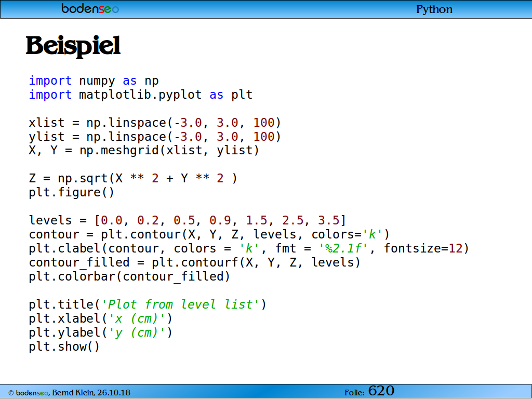Click the string 'Plot from level list'

(x=180, y=304)
